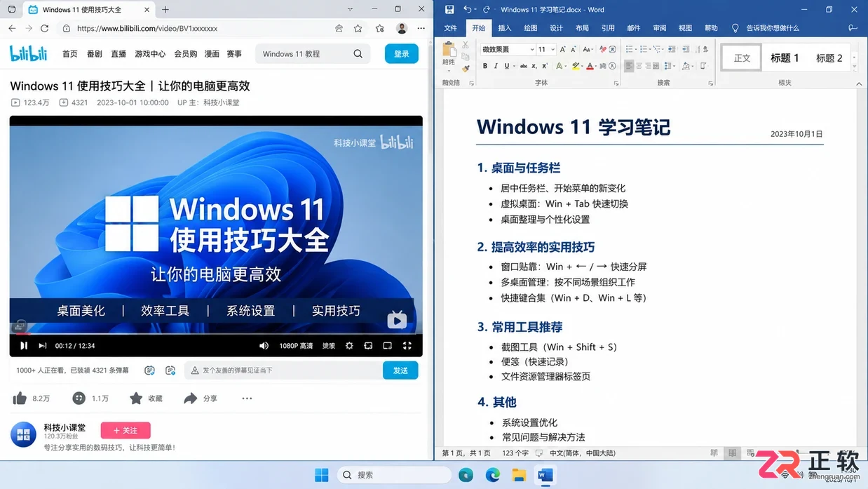Share the video with 分享 arrow
The width and height of the screenshot is (868, 489).
190,398
